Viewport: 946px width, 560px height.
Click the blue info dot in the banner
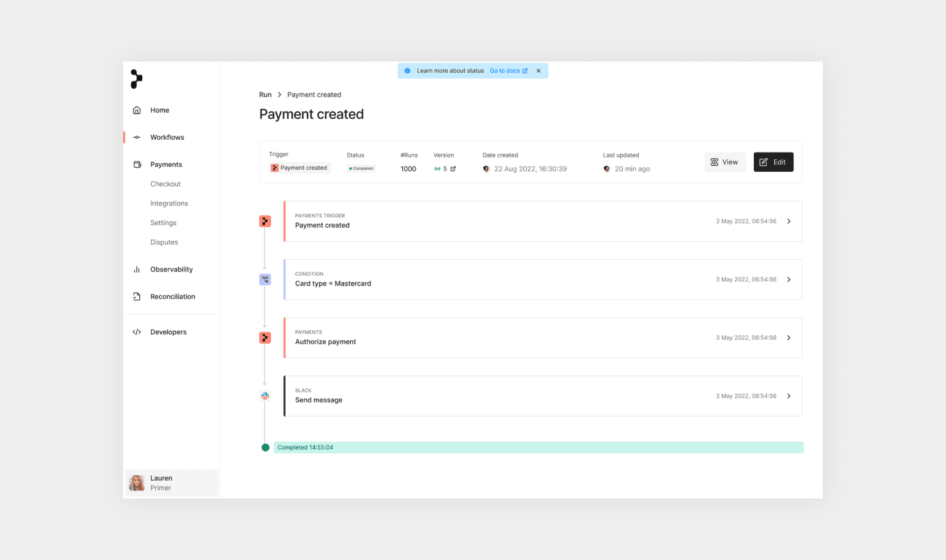click(x=407, y=71)
